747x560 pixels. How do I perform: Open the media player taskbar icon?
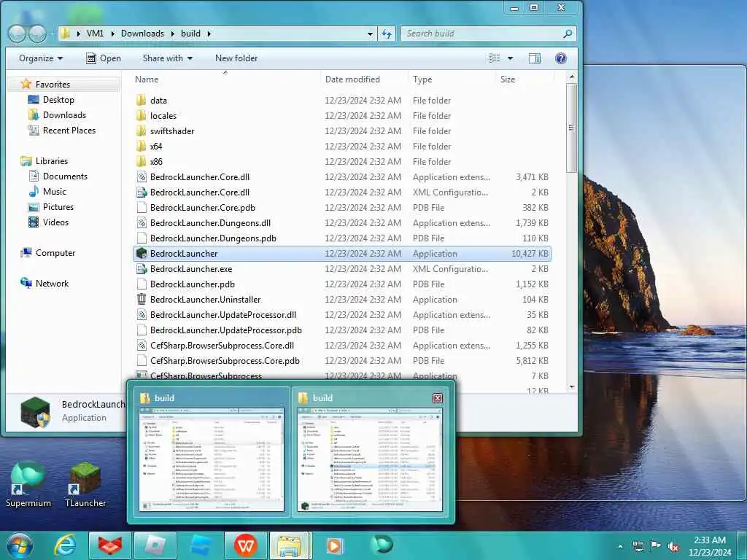[x=334, y=545]
